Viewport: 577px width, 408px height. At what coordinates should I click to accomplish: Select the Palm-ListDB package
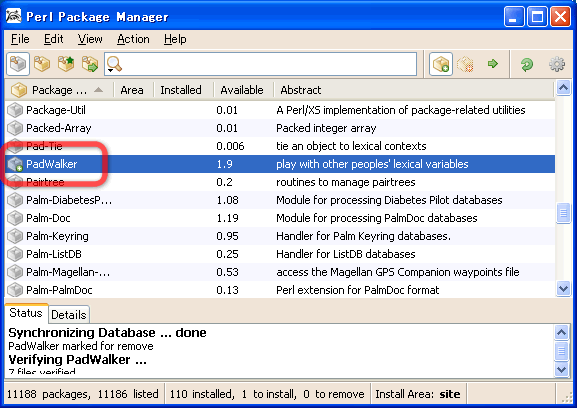[280, 254]
